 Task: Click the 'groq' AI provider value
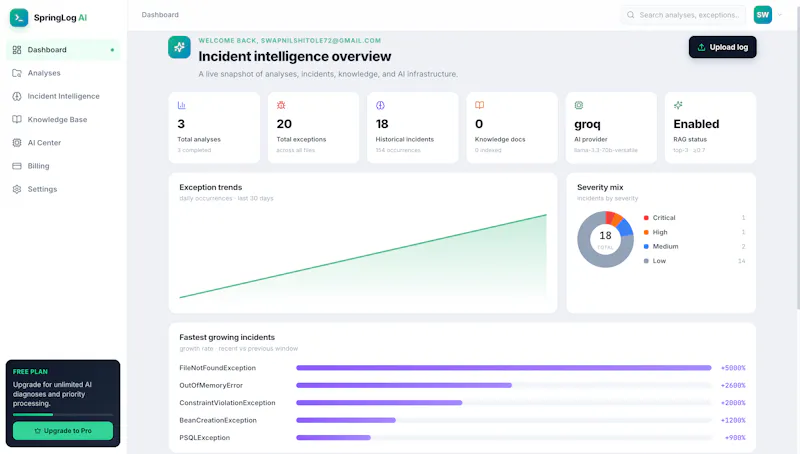click(x=587, y=124)
